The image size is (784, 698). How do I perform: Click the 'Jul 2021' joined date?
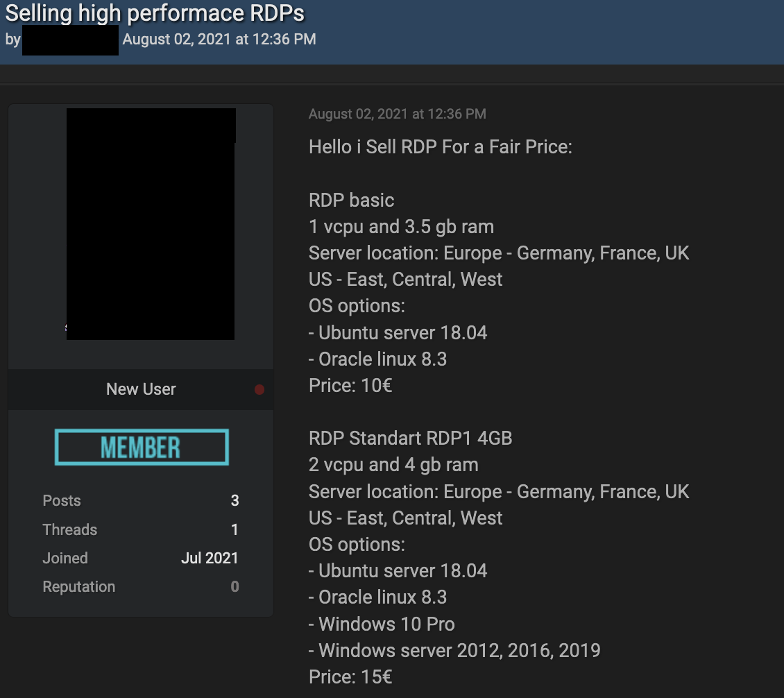coord(210,559)
